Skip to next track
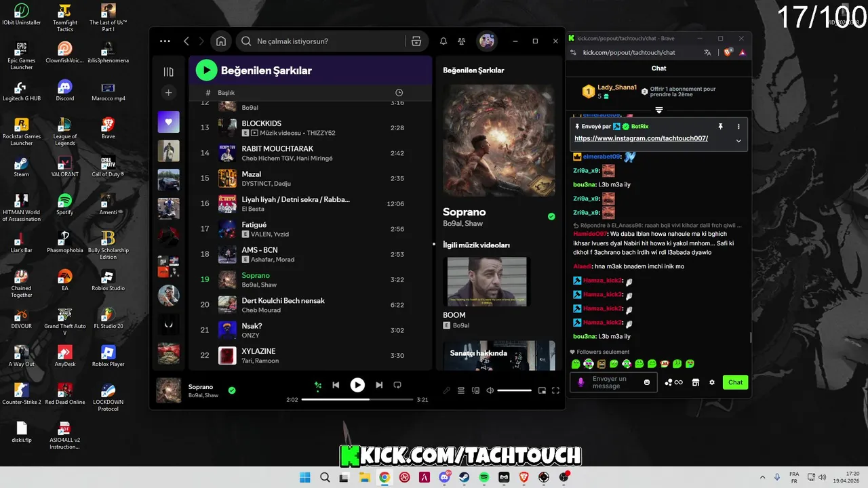This screenshot has width=868, height=488. click(379, 385)
